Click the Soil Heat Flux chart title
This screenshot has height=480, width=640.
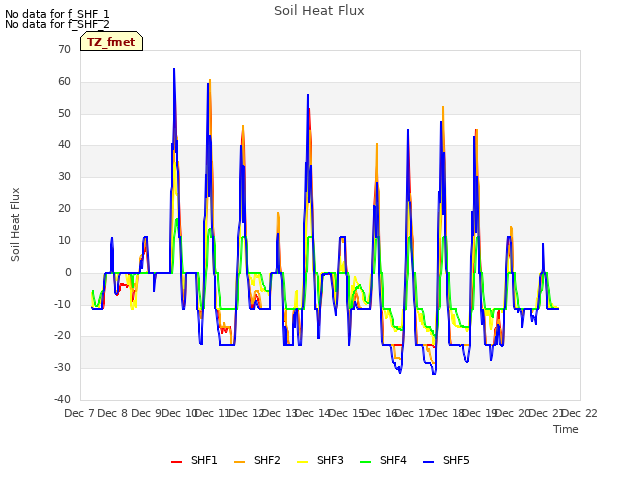319,11
